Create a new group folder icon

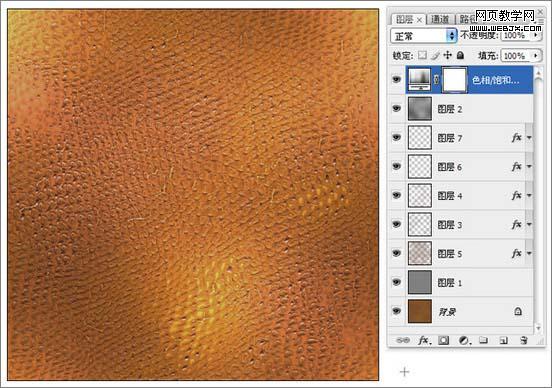483,340
